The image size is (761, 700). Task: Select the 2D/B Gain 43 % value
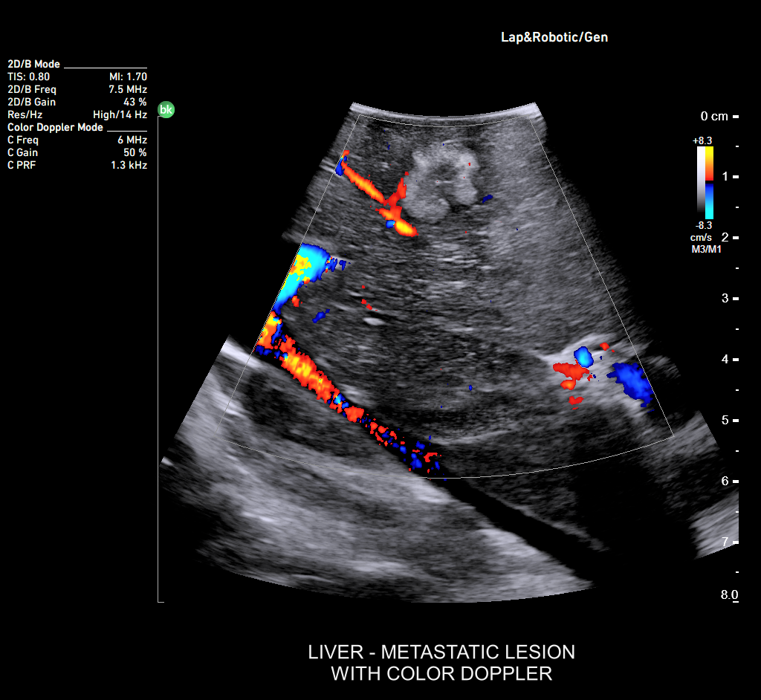click(135, 102)
